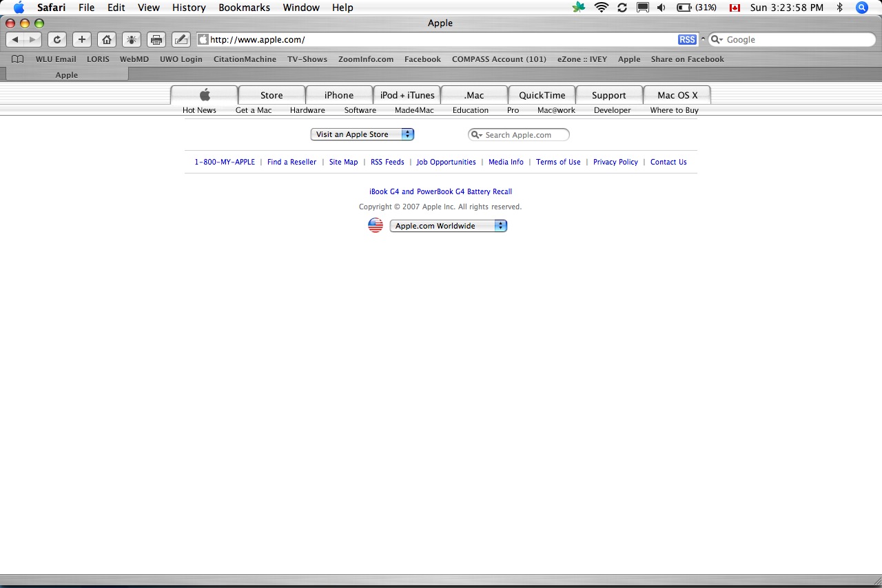Go to the home page icon

point(106,39)
